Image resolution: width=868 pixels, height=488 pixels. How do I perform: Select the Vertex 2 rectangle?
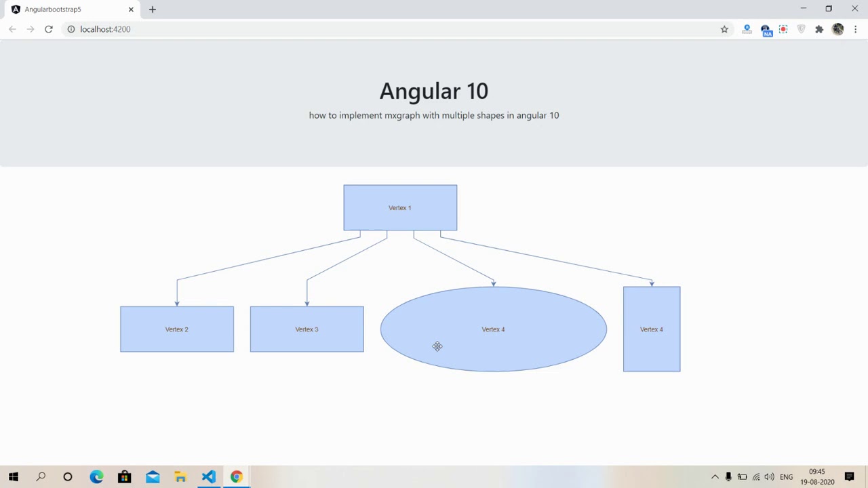click(177, 329)
